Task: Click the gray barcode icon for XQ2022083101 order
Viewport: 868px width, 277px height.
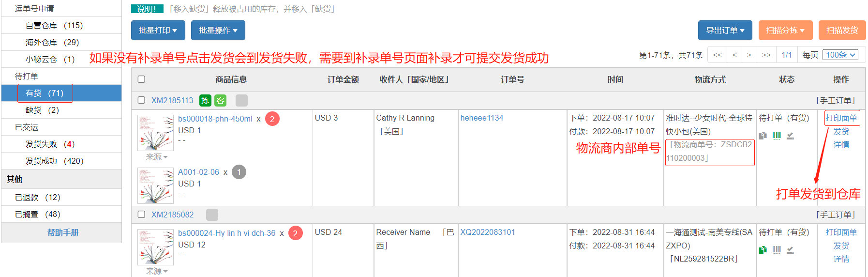Action: pyautogui.click(x=777, y=250)
